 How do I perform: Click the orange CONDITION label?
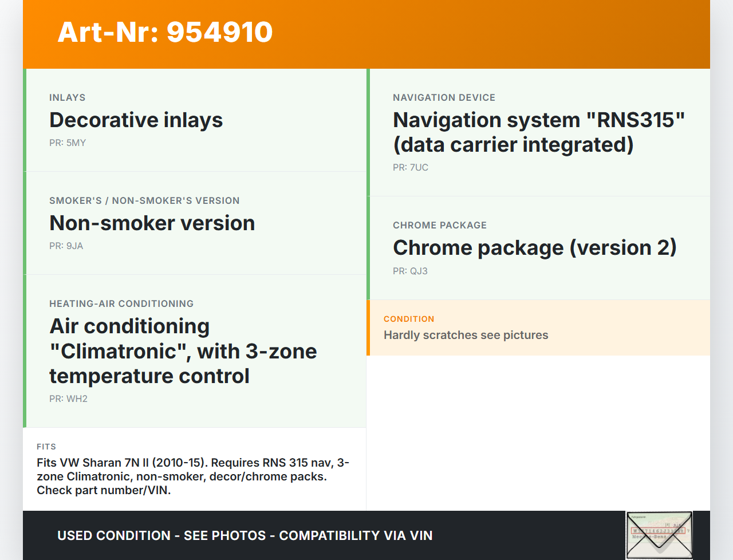tap(409, 319)
